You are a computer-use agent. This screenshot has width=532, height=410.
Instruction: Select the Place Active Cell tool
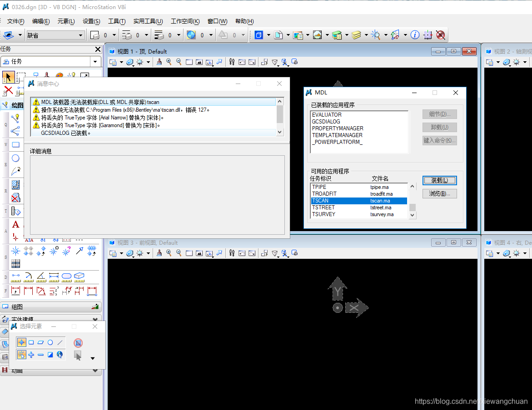coord(15,237)
